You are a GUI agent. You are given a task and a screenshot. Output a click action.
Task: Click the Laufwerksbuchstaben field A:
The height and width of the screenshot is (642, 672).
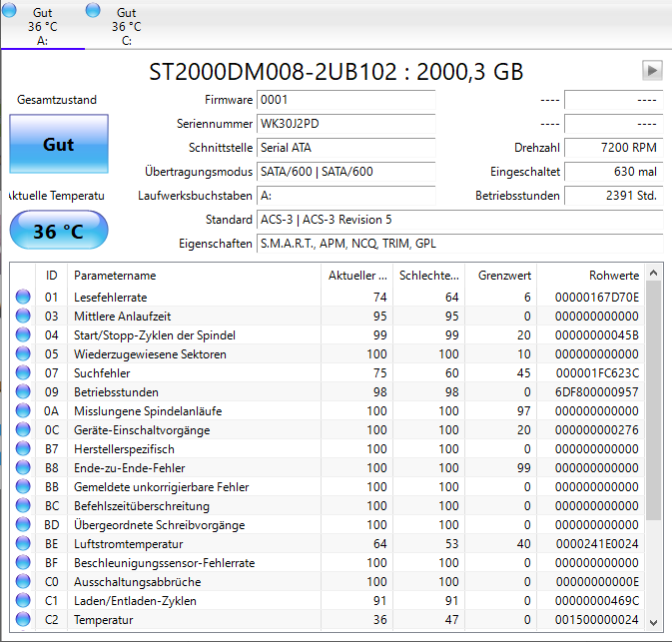(345, 196)
